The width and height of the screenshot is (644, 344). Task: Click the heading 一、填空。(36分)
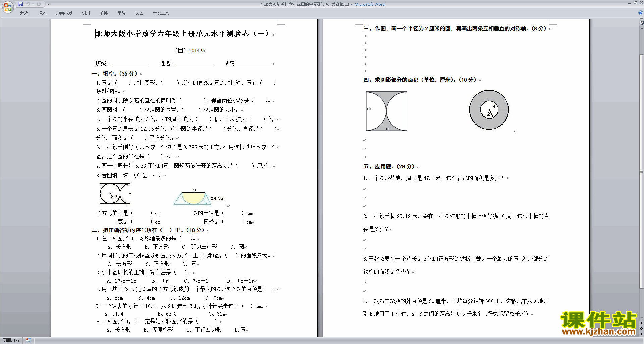tap(115, 73)
